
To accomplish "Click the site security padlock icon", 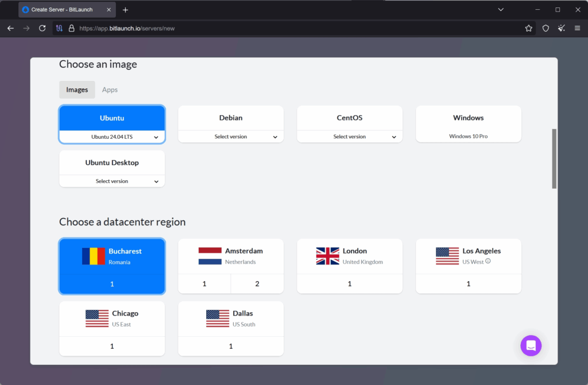I will pos(71,28).
